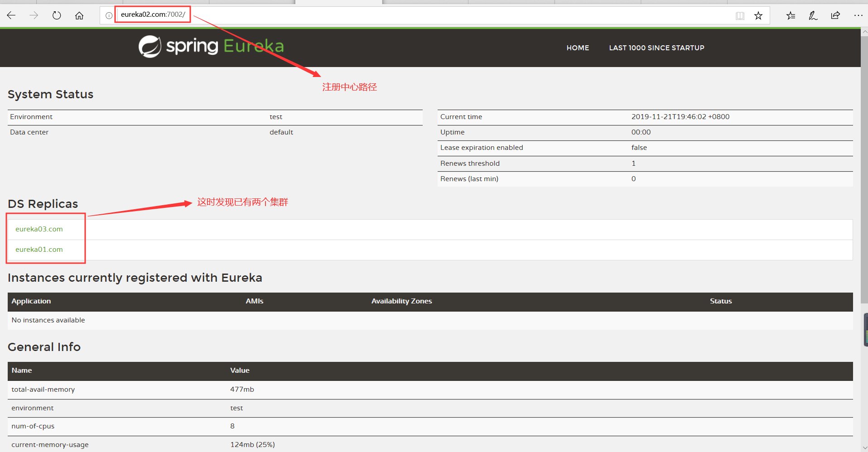Image resolution: width=868 pixels, height=452 pixels.
Task: Open LAST 1000 SINCE STARTUP page
Action: tap(656, 48)
